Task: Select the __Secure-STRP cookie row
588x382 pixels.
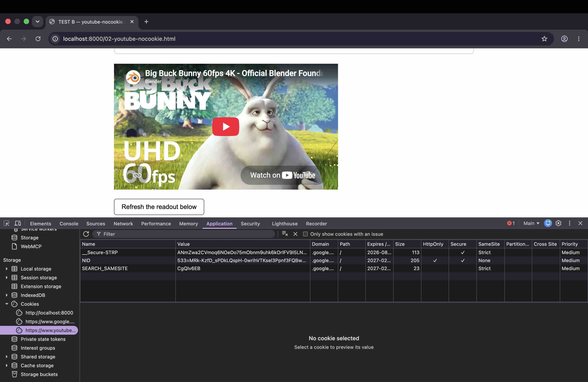Action: [x=334, y=253]
